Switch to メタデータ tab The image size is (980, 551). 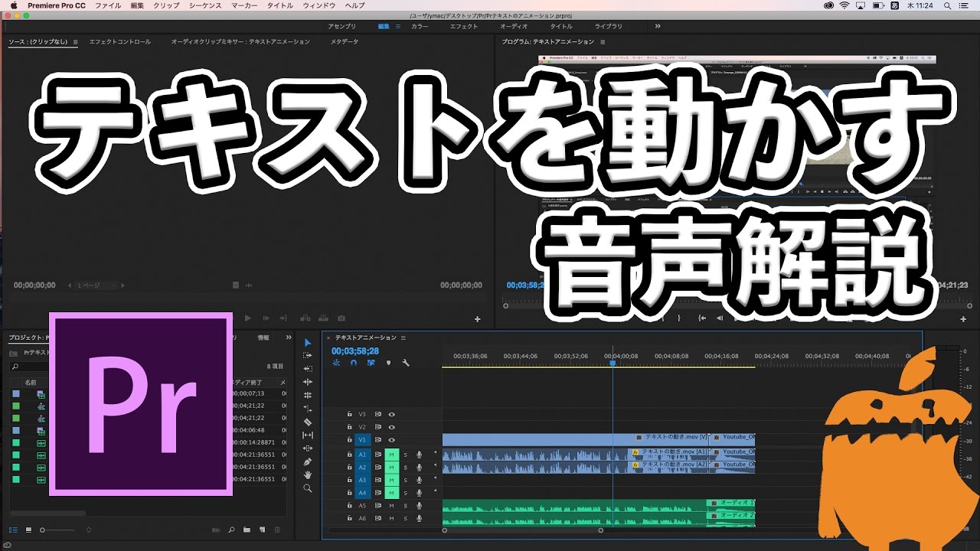click(x=345, y=42)
